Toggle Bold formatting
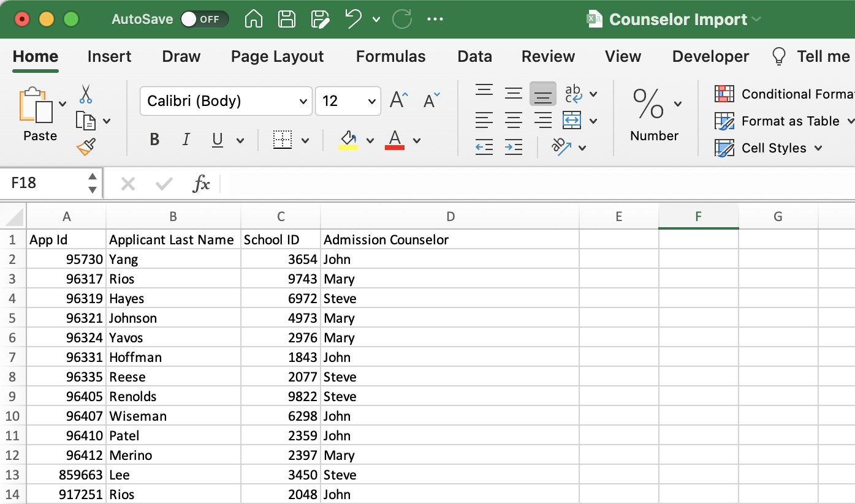 154,140
